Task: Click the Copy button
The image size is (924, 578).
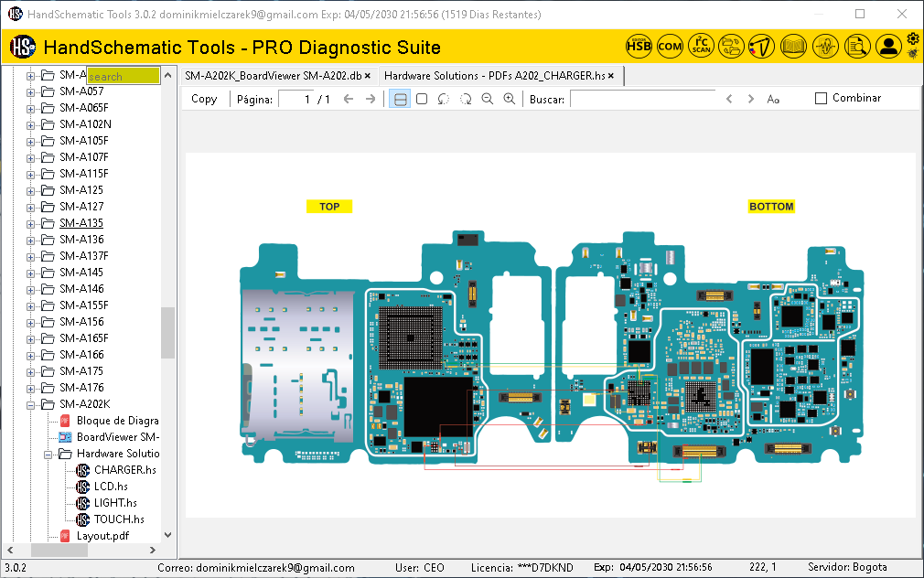Action: pyautogui.click(x=204, y=99)
